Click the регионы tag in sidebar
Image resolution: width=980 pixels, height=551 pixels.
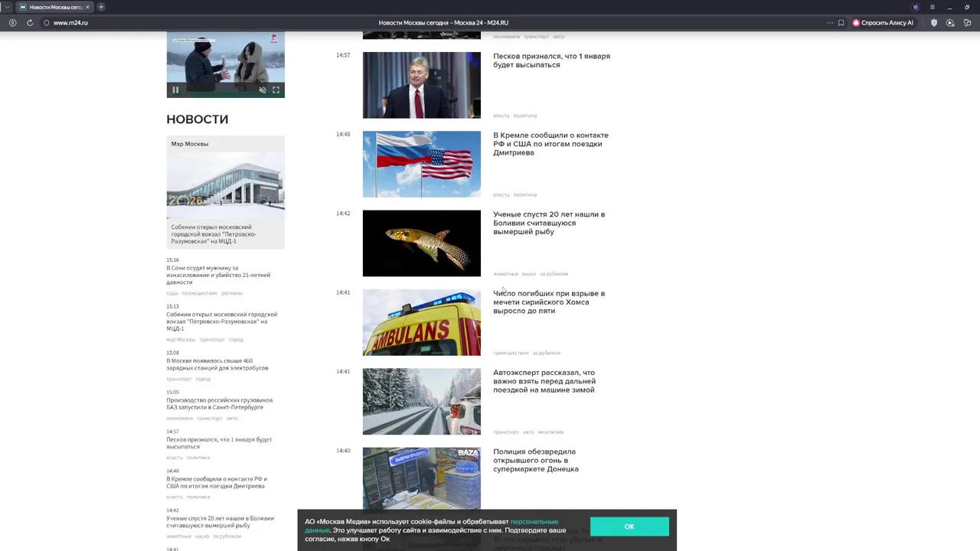(x=232, y=293)
